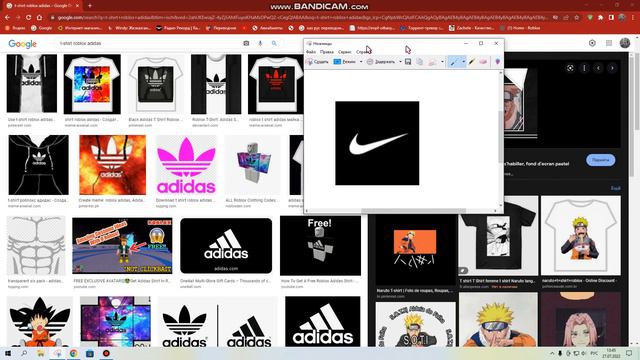Viewport: 640px width, 360px height.
Task: Open the Google bookmark in bookmarks bar
Action: coord(41,28)
